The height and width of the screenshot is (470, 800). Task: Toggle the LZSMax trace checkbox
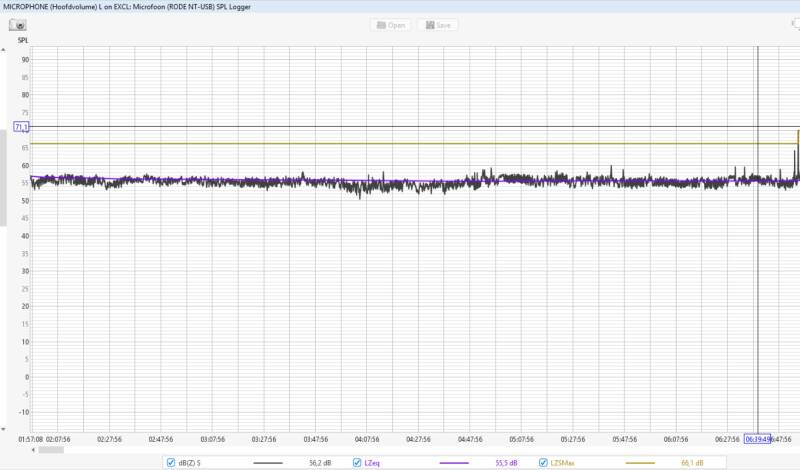point(544,462)
